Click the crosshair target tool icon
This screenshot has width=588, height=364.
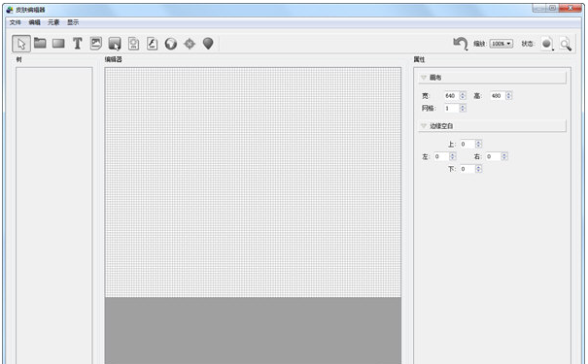[x=190, y=44]
